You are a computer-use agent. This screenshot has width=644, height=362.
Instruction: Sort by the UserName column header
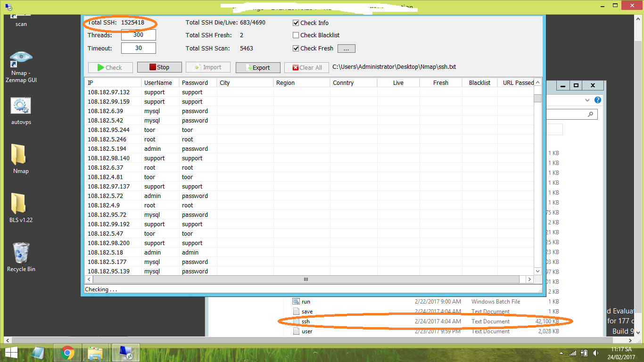click(160, 82)
